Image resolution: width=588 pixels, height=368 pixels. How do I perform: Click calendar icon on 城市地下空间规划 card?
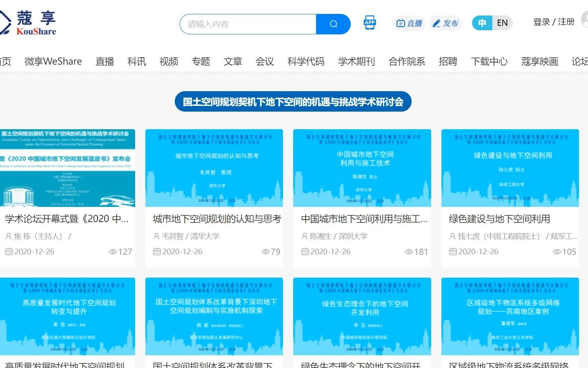click(x=157, y=252)
